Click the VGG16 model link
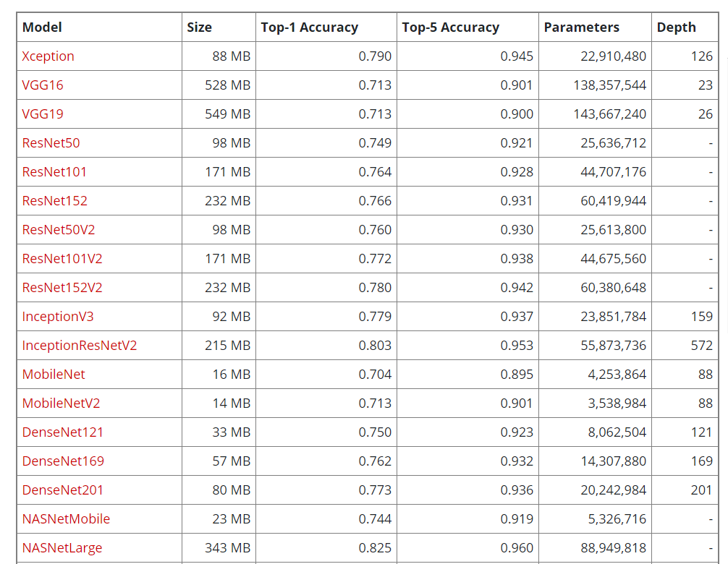Screen dimensions: 728x564 (x=43, y=85)
